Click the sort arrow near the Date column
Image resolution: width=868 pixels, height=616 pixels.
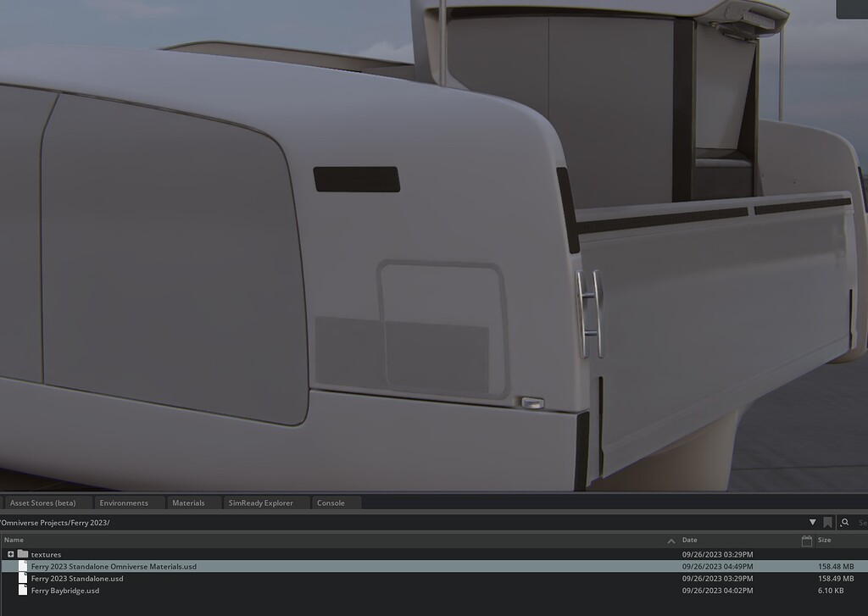pyautogui.click(x=671, y=540)
